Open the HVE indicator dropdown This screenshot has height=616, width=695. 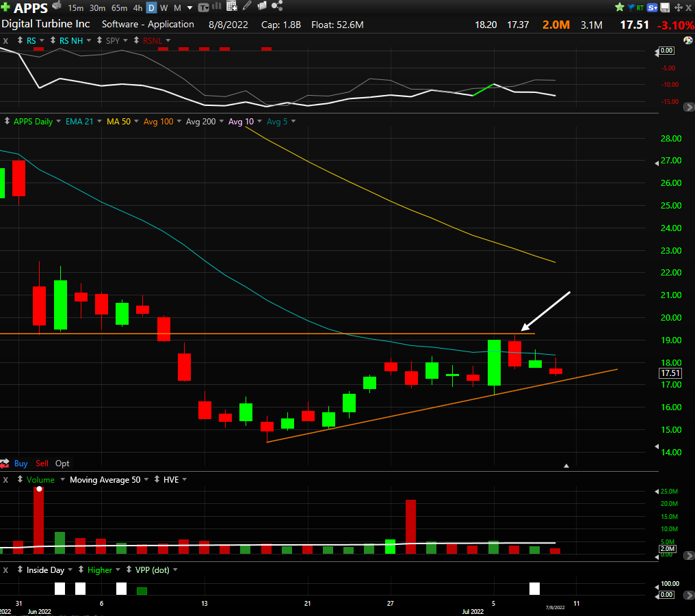[185, 479]
